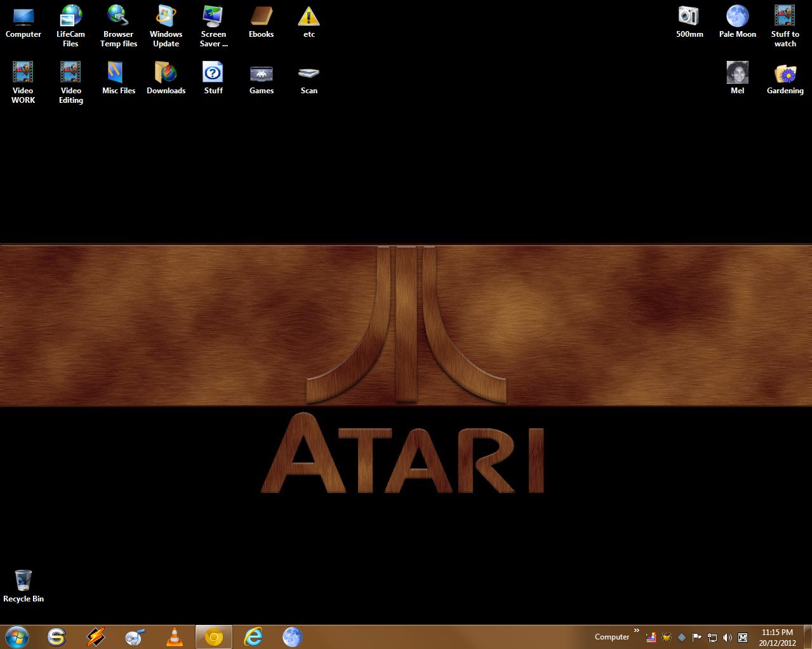The width and height of the screenshot is (812, 649).
Task: Open the Computer desktop icon
Action: coord(23,22)
